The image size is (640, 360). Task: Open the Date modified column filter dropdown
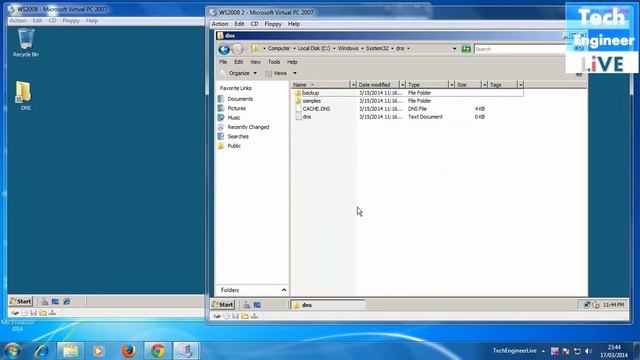402,85
